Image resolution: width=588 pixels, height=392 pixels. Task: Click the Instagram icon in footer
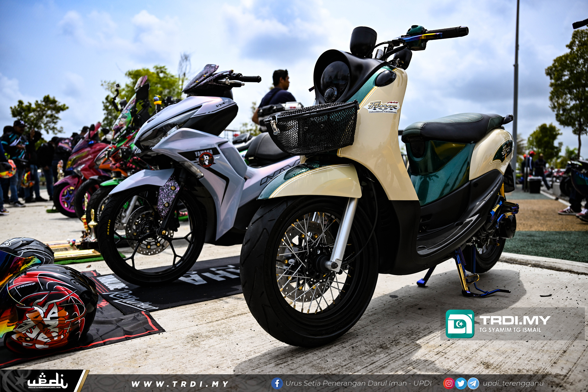pyautogui.click(x=449, y=383)
